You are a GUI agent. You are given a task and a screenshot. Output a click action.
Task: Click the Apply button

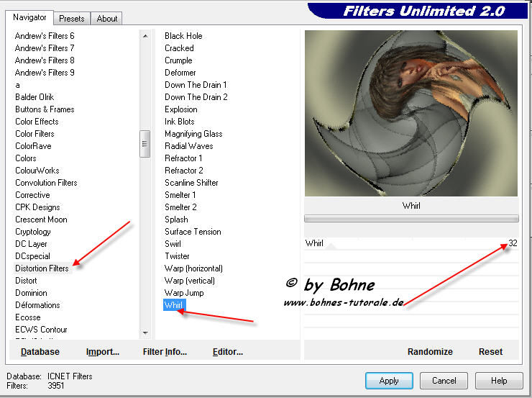(388, 381)
